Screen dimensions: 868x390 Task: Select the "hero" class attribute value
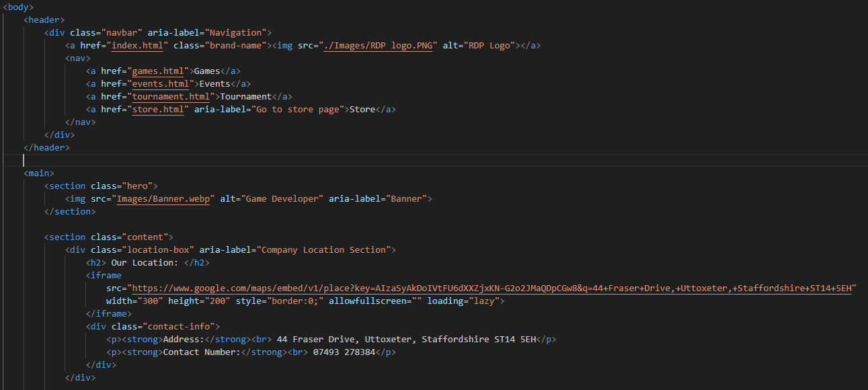[137, 186]
